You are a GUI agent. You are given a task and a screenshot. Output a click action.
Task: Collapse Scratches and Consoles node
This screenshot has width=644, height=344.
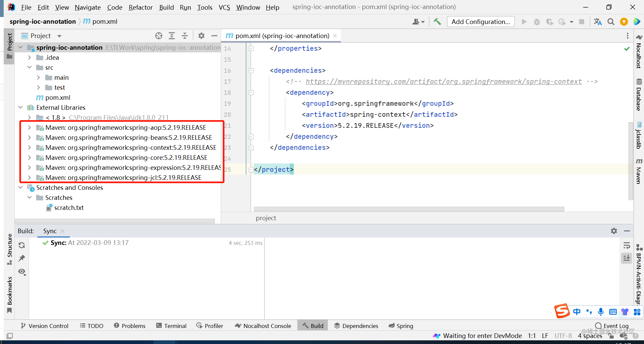21,188
